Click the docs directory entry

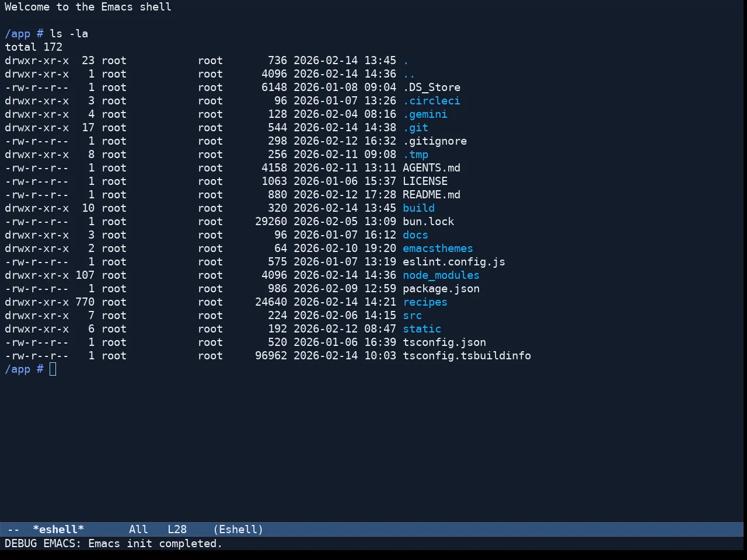point(416,235)
